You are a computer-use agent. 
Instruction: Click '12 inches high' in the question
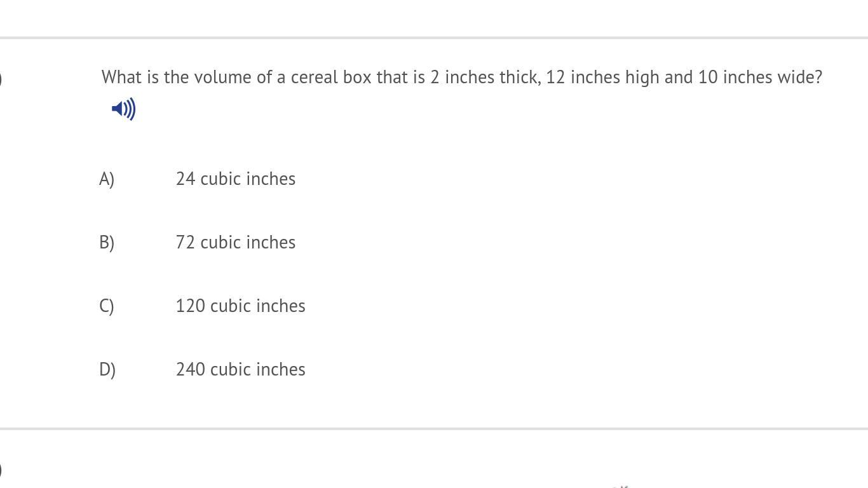pyautogui.click(x=602, y=77)
